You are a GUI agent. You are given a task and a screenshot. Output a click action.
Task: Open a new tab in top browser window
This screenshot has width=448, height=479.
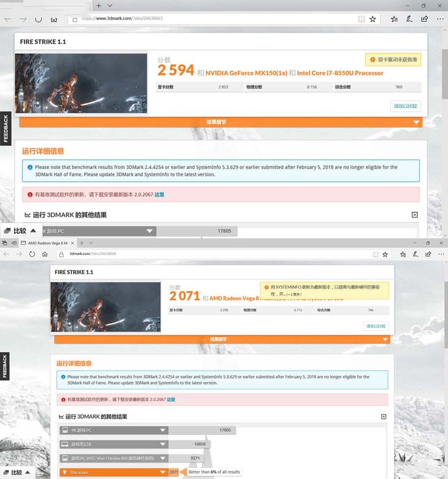pos(99,6)
